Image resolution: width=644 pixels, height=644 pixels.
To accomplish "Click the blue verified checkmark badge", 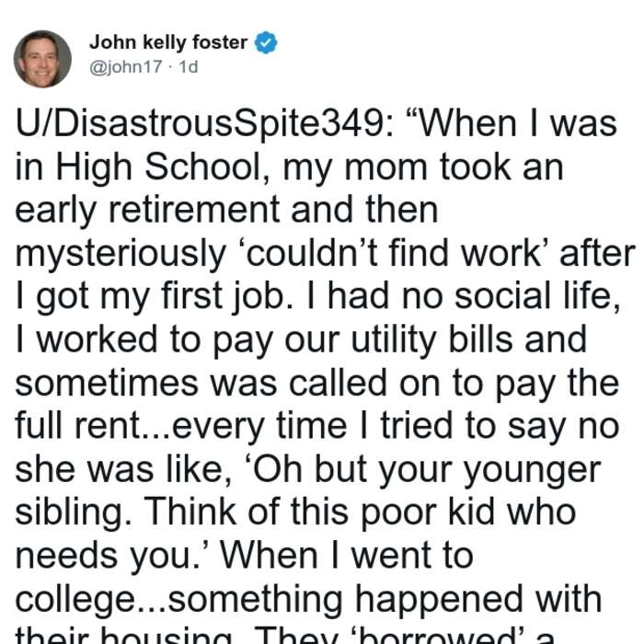I will click(x=266, y=42).
